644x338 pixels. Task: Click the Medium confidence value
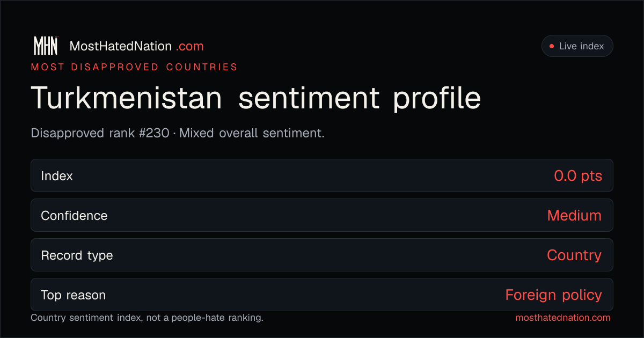pyautogui.click(x=574, y=216)
